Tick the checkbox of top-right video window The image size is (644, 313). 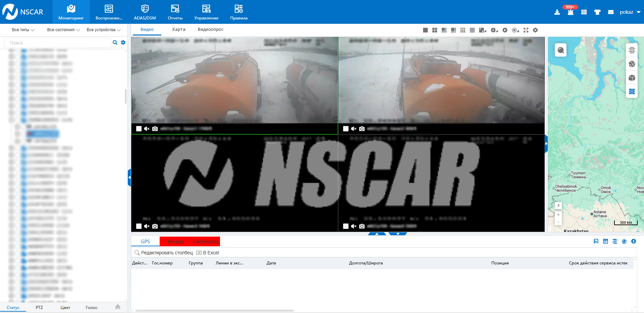[346, 129]
